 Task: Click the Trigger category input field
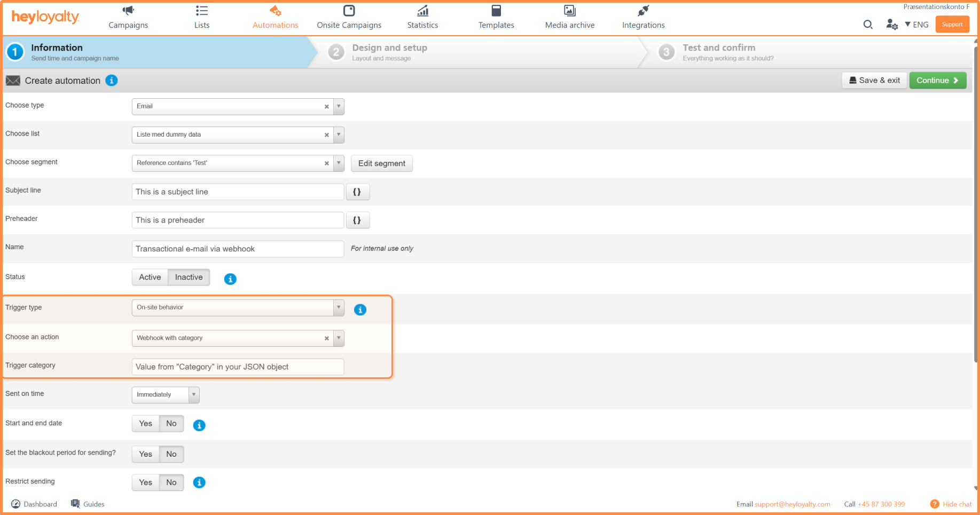tap(238, 367)
